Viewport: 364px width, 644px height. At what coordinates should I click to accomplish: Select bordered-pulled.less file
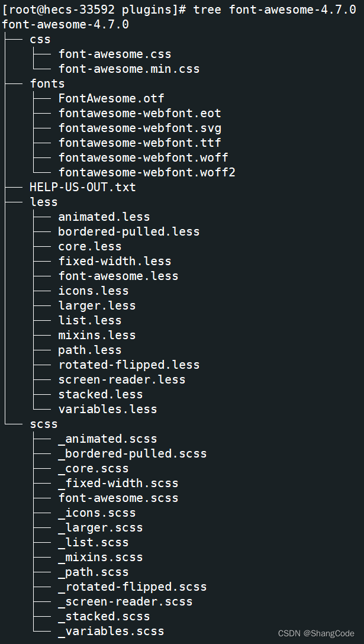coord(128,231)
